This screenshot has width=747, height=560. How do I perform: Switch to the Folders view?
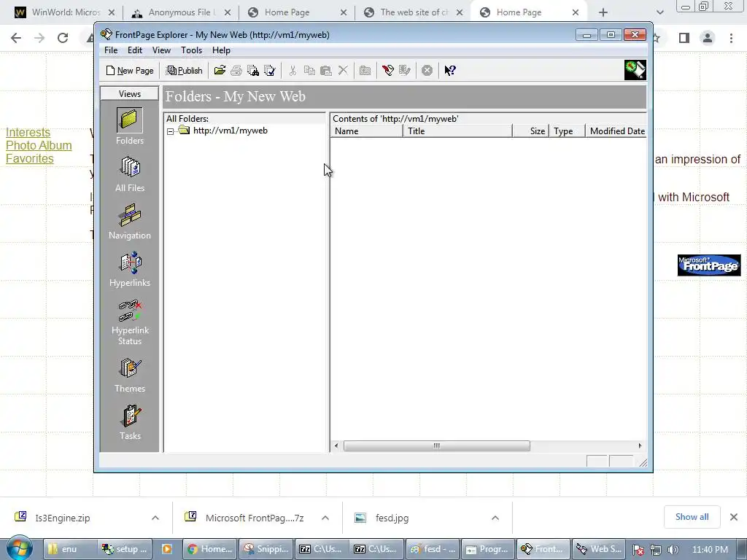pos(130,126)
